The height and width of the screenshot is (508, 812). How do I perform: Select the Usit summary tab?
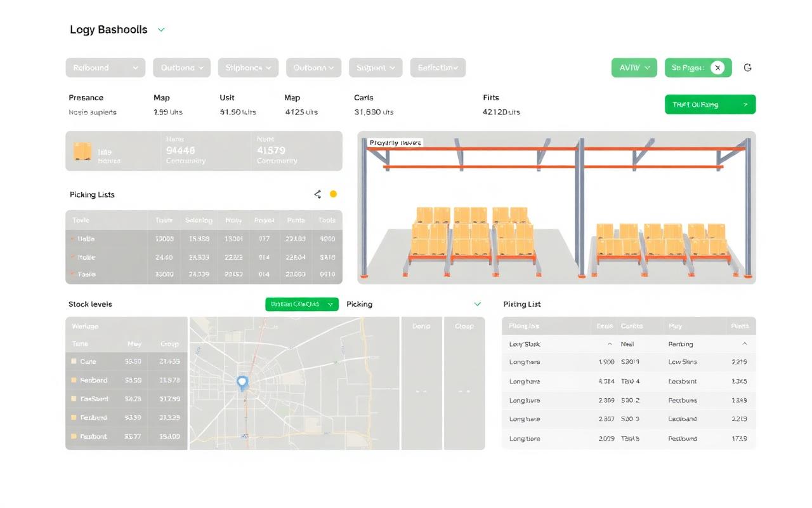227,98
